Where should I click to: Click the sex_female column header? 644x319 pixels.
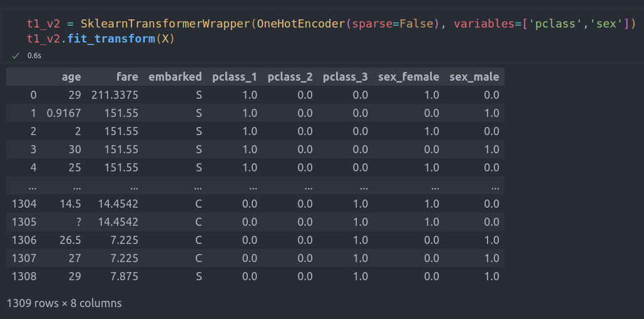coord(409,77)
